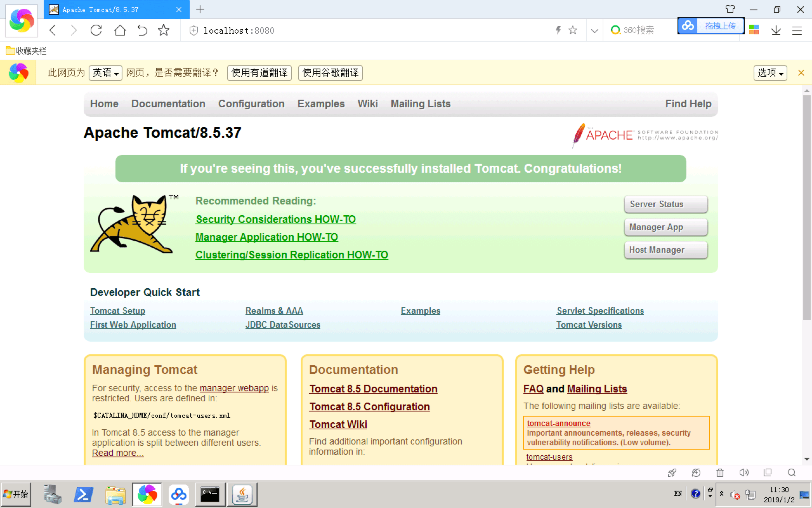Open Tomcat 8.5 Documentation link

click(373, 389)
